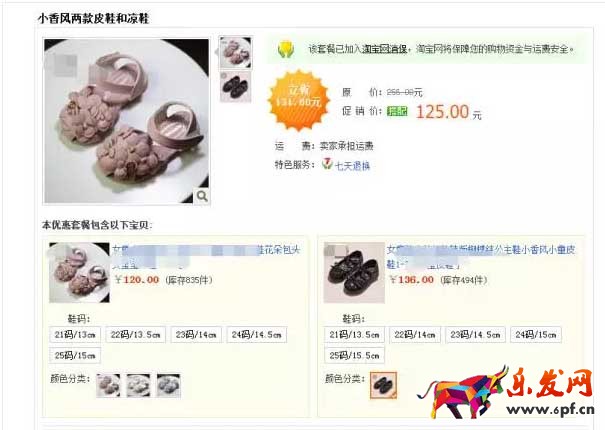Click the magnifier icon on main product image
The image size is (605, 430).
(201, 196)
